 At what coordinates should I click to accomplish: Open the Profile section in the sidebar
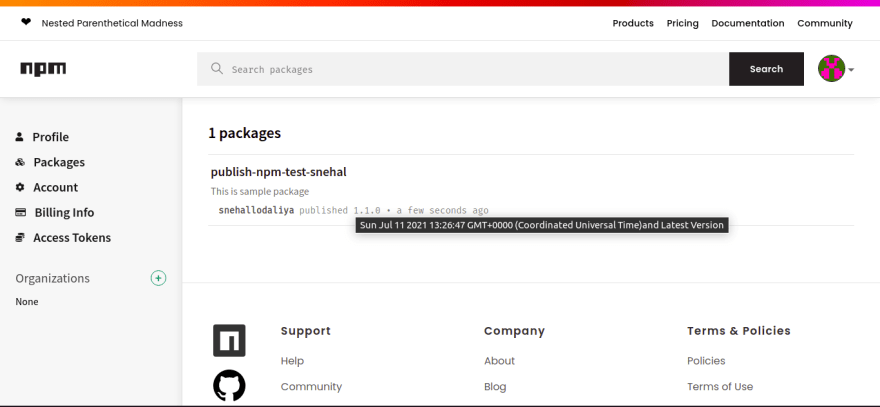coord(51,137)
